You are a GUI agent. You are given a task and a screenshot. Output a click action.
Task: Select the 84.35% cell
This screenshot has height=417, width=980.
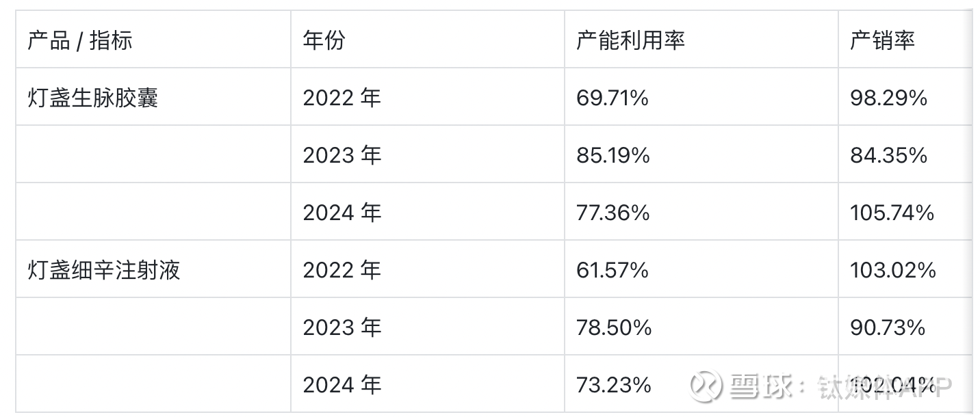[x=888, y=156]
